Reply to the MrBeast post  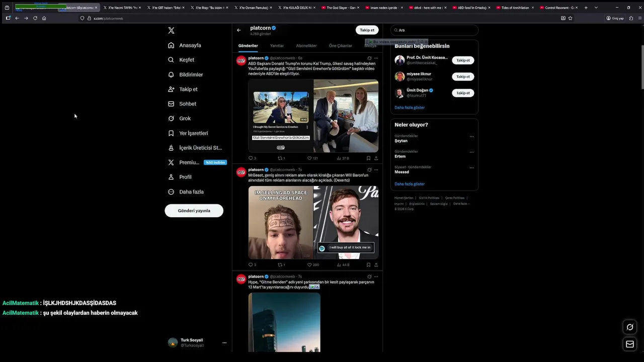pyautogui.click(x=252, y=265)
